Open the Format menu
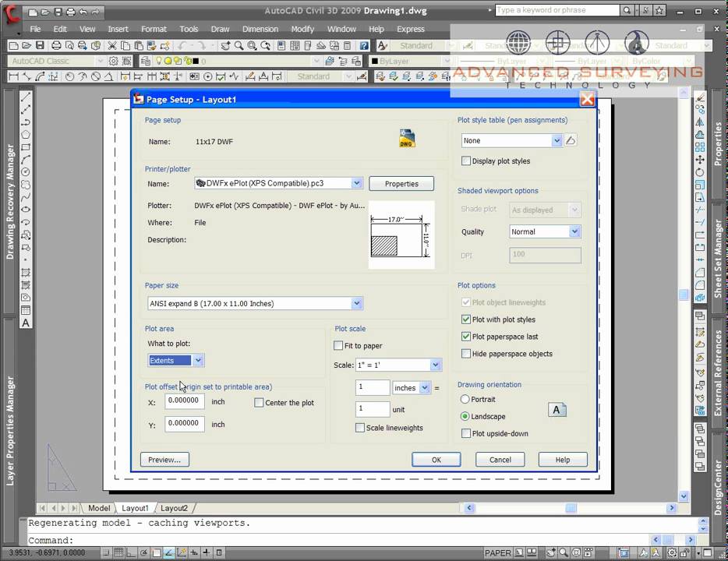 154,29
